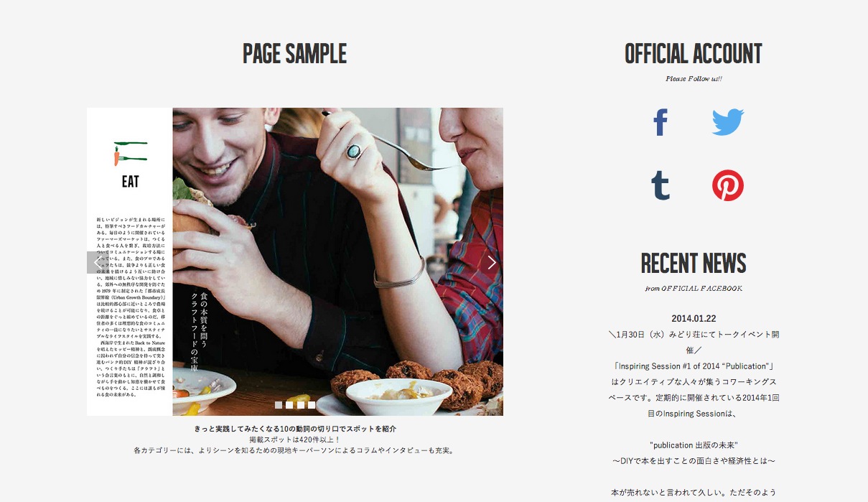Screen dimensions: 868x502
Task: Click the bold caption below the slideshow
Action: (x=295, y=429)
